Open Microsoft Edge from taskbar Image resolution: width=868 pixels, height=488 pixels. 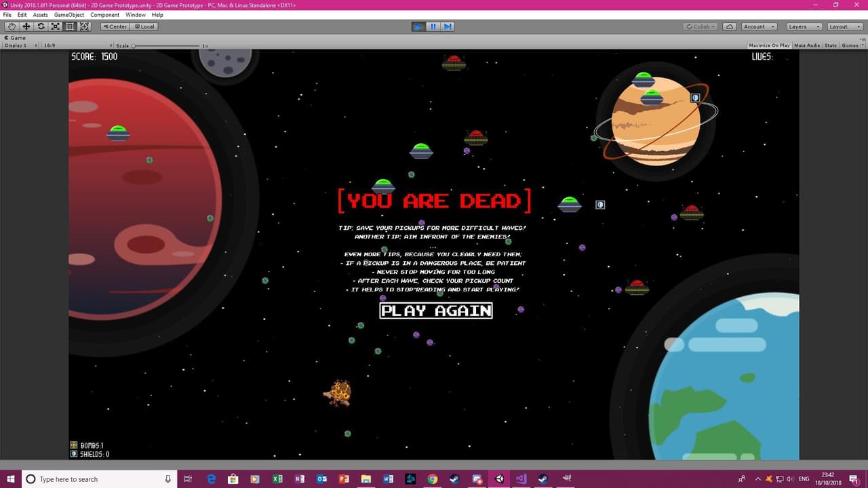pyautogui.click(x=211, y=479)
